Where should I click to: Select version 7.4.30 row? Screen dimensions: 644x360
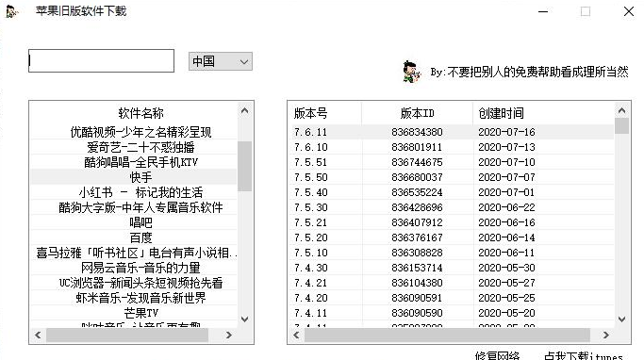click(x=452, y=268)
